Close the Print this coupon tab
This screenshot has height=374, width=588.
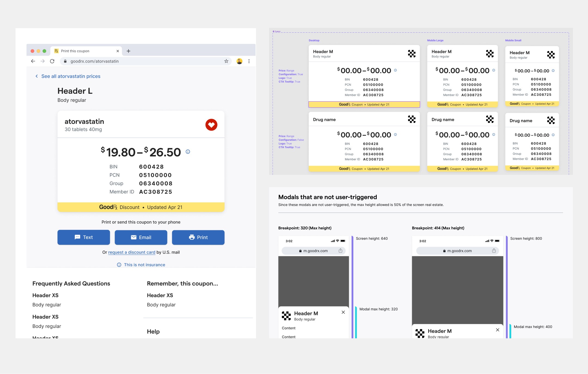(x=118, y=51)
